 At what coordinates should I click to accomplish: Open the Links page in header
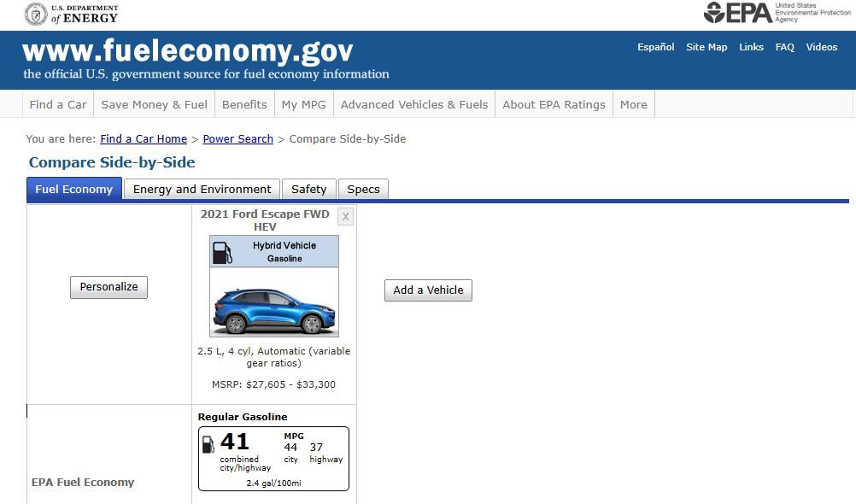751,47
